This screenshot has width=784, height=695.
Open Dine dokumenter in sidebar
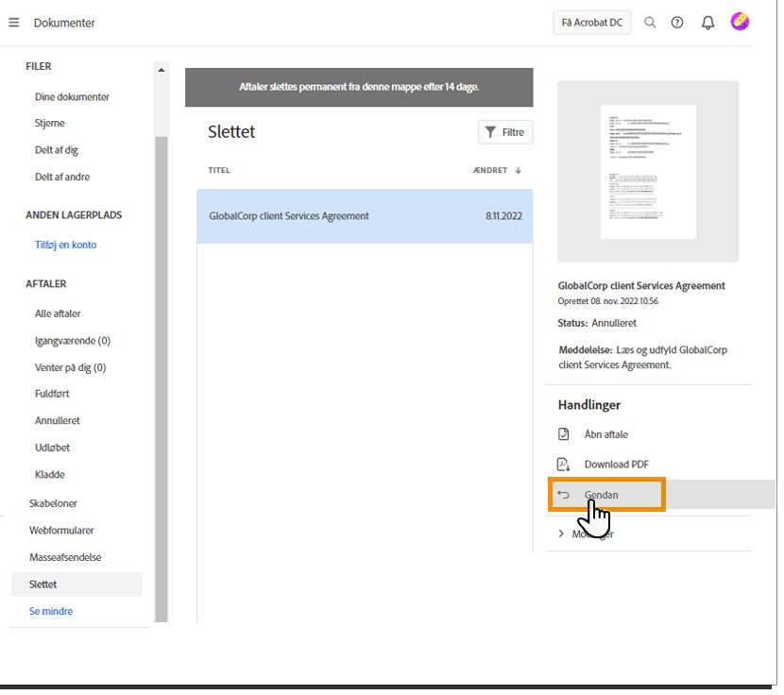pyautogui.click(x=72, y=97)
